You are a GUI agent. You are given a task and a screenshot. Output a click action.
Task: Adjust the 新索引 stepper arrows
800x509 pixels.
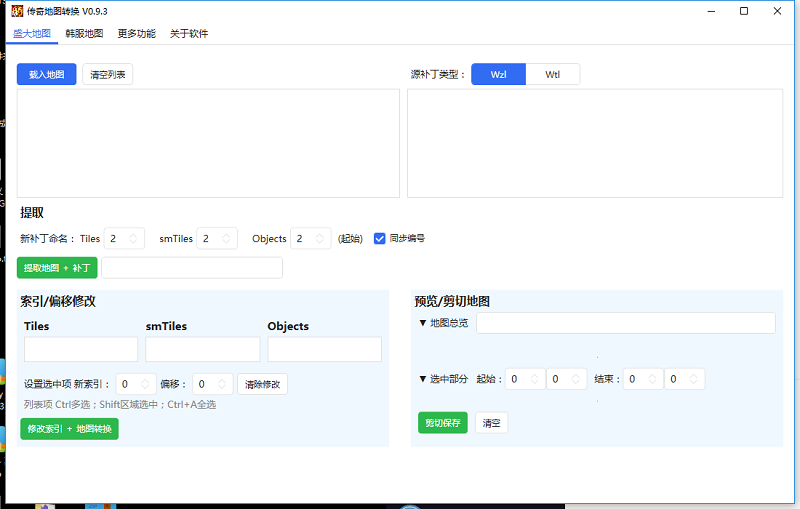pos(145,384)
